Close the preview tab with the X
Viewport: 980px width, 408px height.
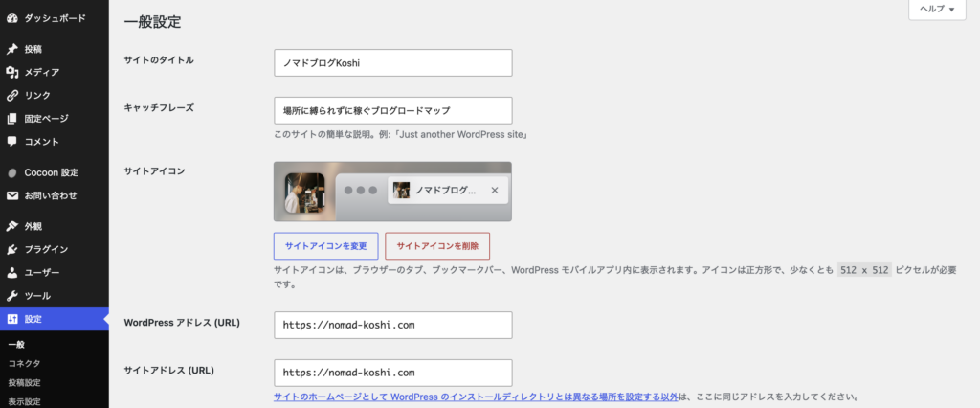(x=495, y=191)
